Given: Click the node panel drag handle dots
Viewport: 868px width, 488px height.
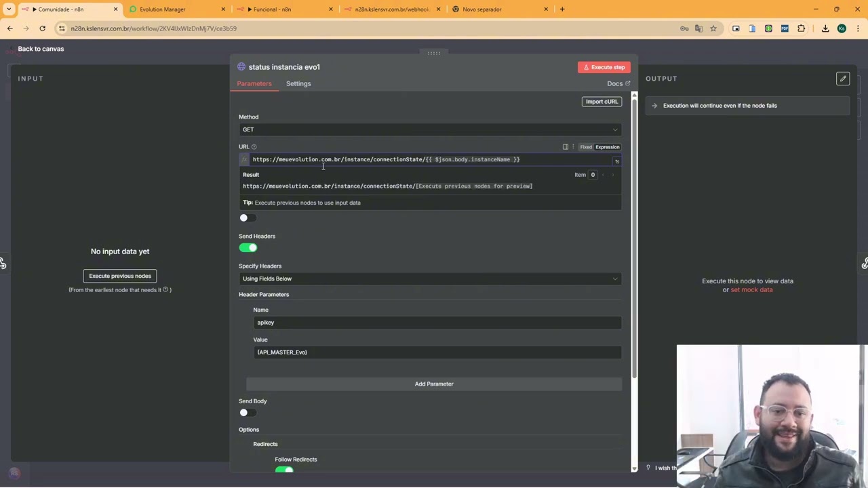Looking at the screenshot, I should click(x=434, y=53).
